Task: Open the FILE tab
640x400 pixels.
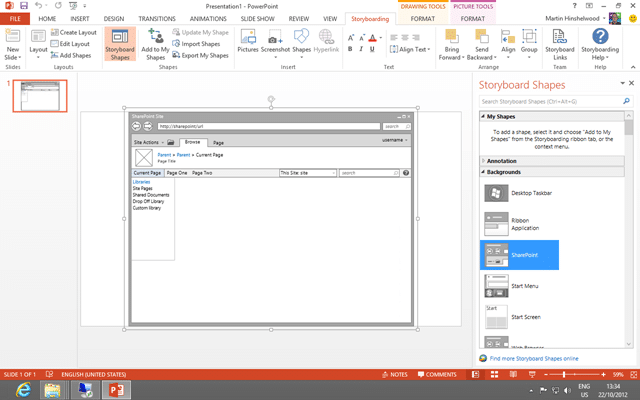Action: 15,19
